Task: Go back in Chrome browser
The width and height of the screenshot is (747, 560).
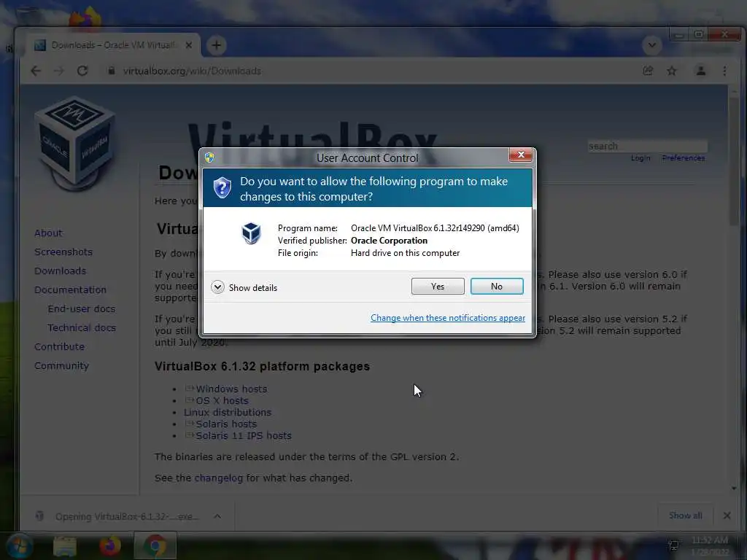Action: tap(36, 71)
